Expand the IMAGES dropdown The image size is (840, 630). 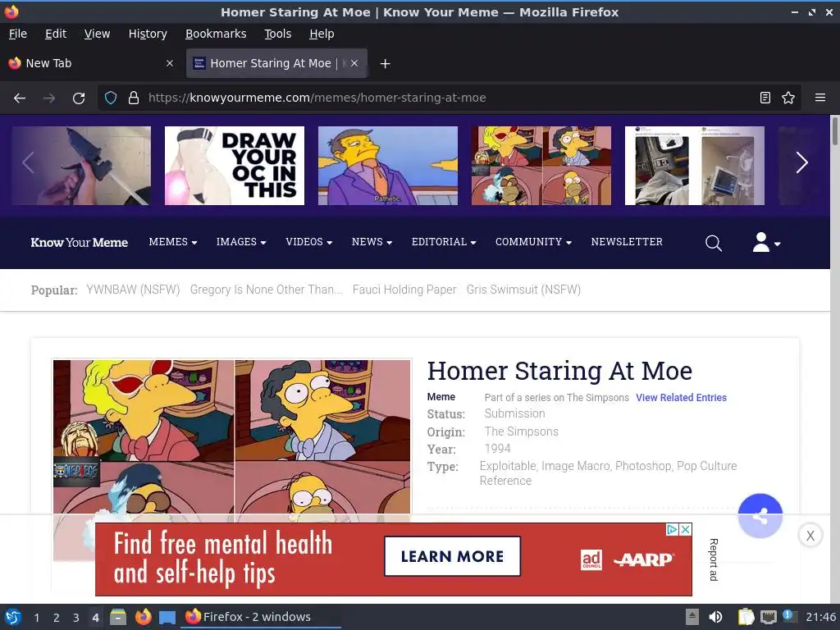[241, 242]
